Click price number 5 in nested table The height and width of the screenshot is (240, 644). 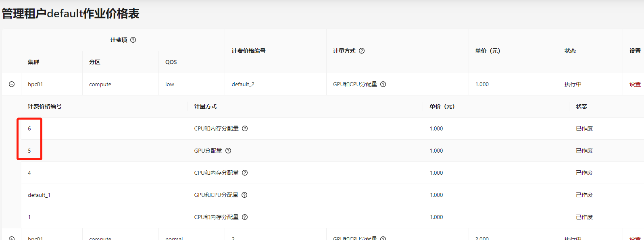coord(29,151)
